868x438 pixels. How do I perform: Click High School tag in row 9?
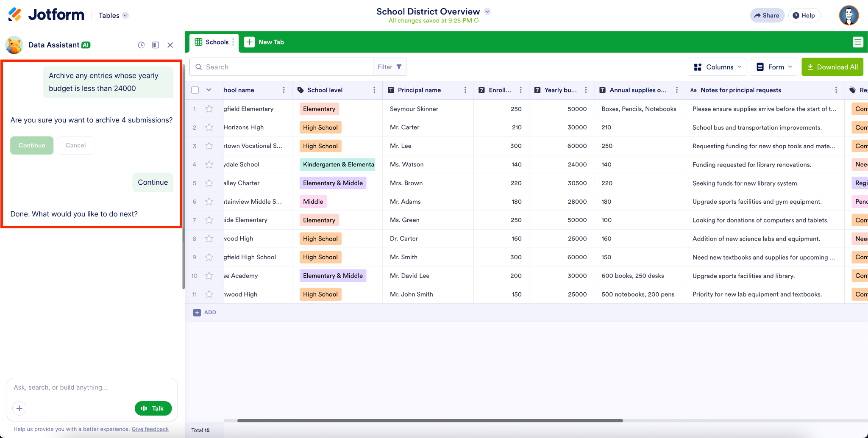point(320,257)
